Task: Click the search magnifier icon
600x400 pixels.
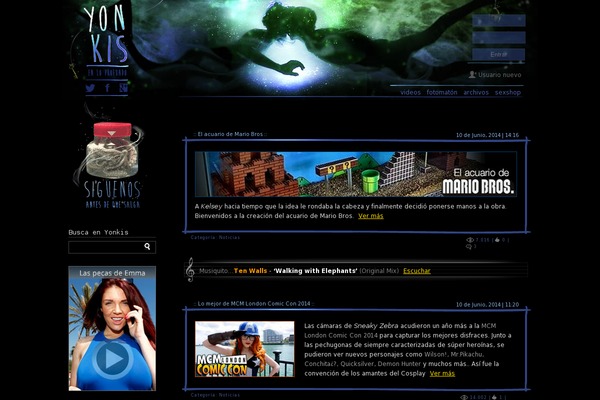Action: tap(147, 247)
